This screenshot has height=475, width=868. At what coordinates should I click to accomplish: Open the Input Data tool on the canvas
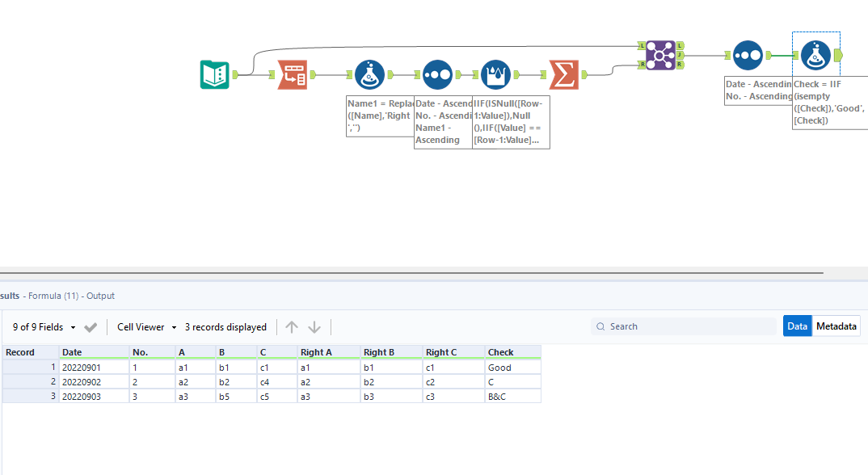[214, 74]
